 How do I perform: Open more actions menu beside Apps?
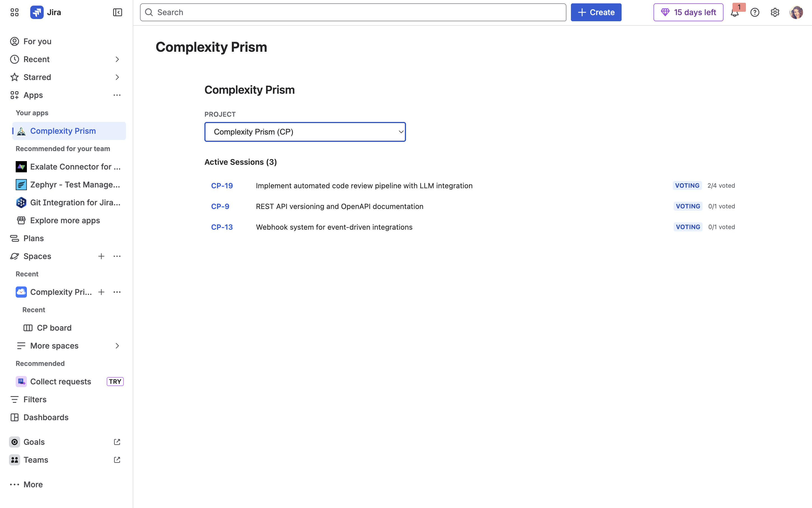pyautogui.click(x=117, y=95)
